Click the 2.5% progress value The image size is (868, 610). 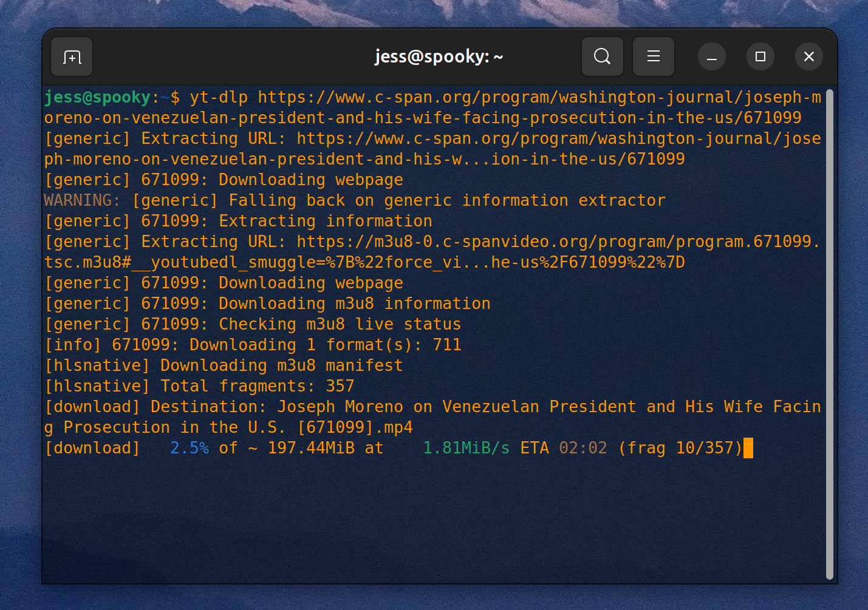point(190,448)
